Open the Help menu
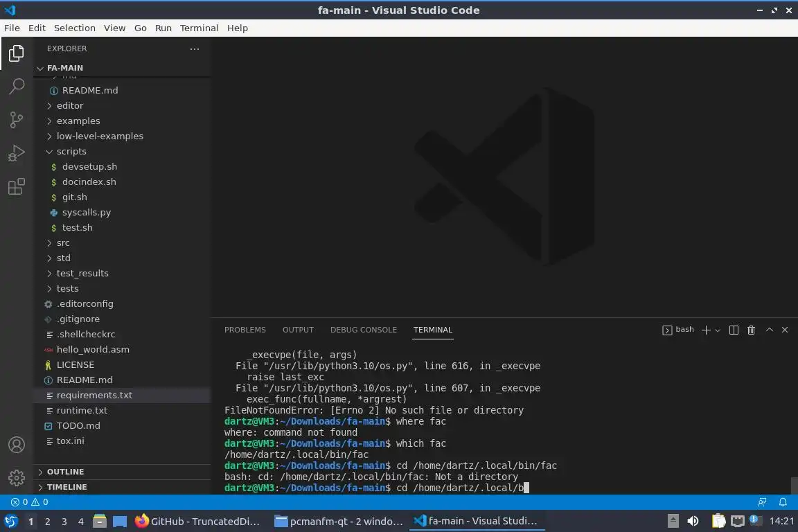 pyautogui.click(x=237, y=28)
